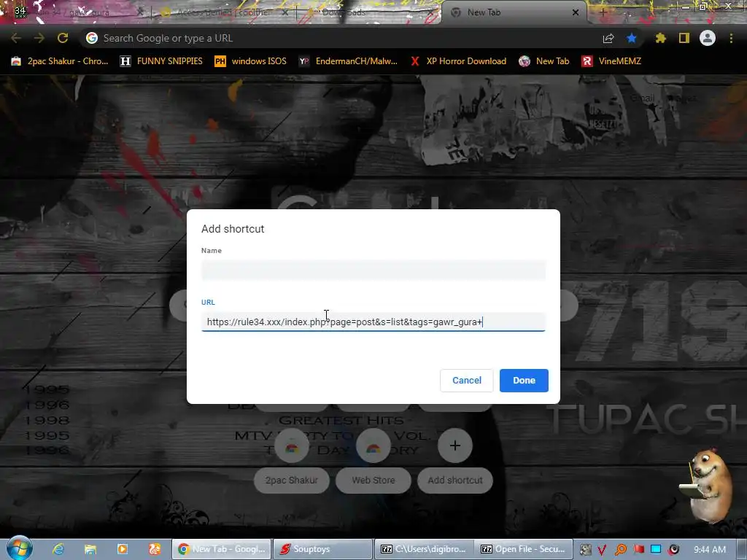Click the Name field in Add shortcut
Screen dimensions: 747x560
[x=373, y=270]
